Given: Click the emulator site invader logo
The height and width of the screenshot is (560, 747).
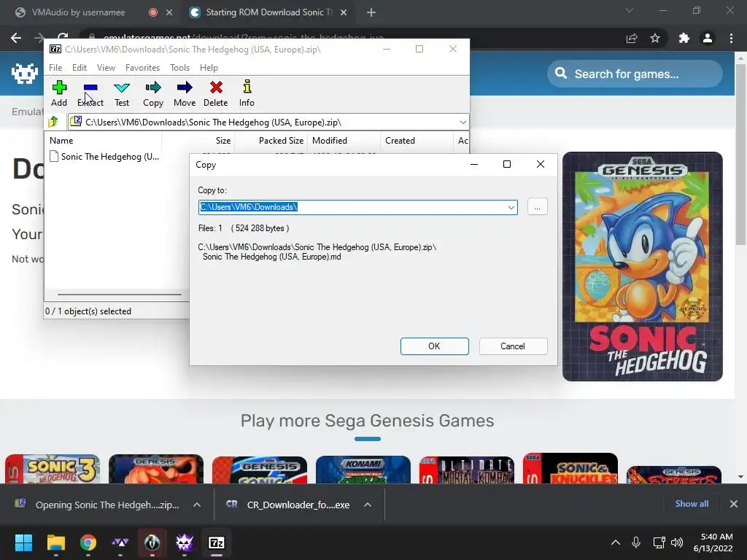Looking at the screenshot, I should (x=24, y=74).
